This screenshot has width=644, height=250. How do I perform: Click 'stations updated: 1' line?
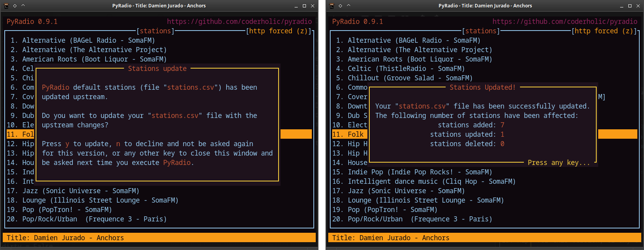467,134
